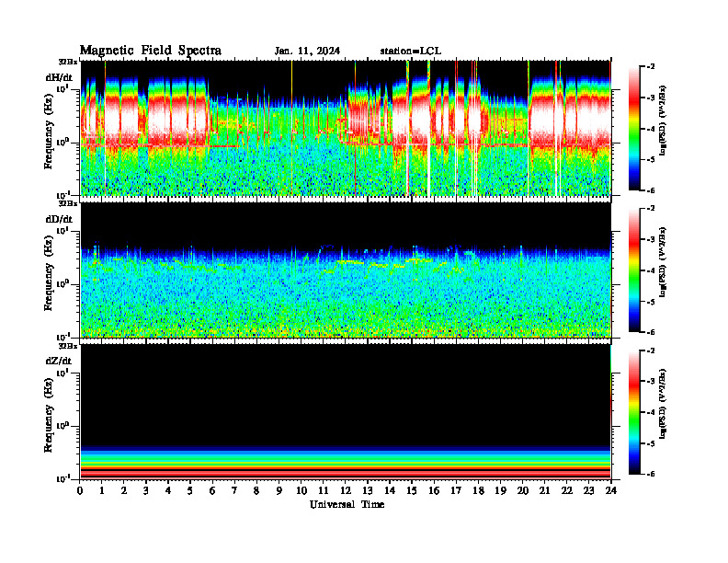Image resolution: width=728 pixels, height=563 pixels.
Task: Click the color scale bar beside the dH/dt panel
Action: pyautogui.click(x=634, y=128)
